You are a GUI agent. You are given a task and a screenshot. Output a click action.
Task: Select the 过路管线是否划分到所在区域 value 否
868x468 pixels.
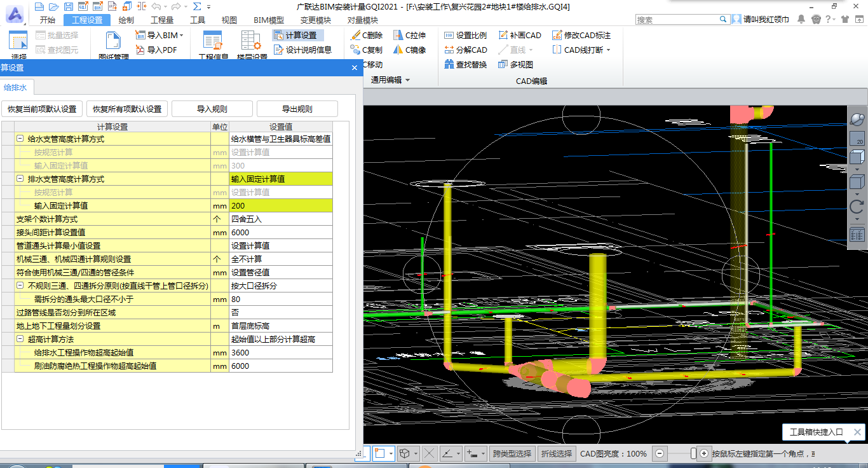pyautogui.click(x=281, y=312)
